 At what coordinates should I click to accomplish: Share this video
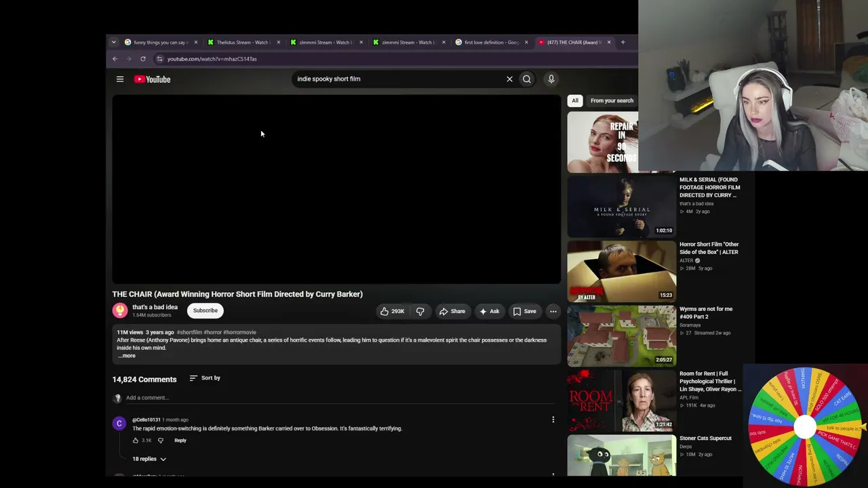point(452,311)
